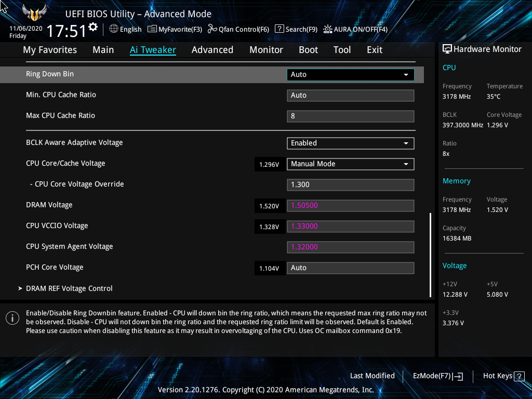Click the Hardware Monitor screen icon

(447, 49)
